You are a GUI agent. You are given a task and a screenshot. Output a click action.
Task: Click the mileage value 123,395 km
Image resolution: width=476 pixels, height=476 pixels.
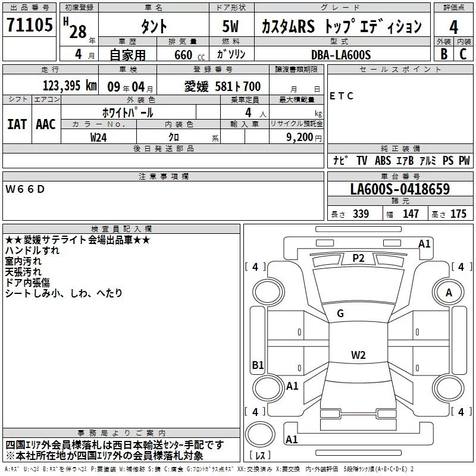pyautogui.click(x=70, y=86)
